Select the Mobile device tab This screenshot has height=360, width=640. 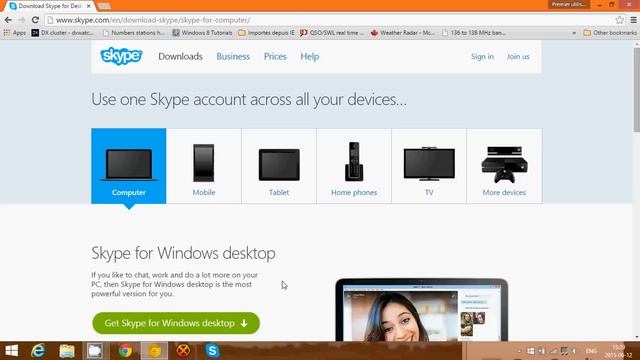click(x=204, y=166)
